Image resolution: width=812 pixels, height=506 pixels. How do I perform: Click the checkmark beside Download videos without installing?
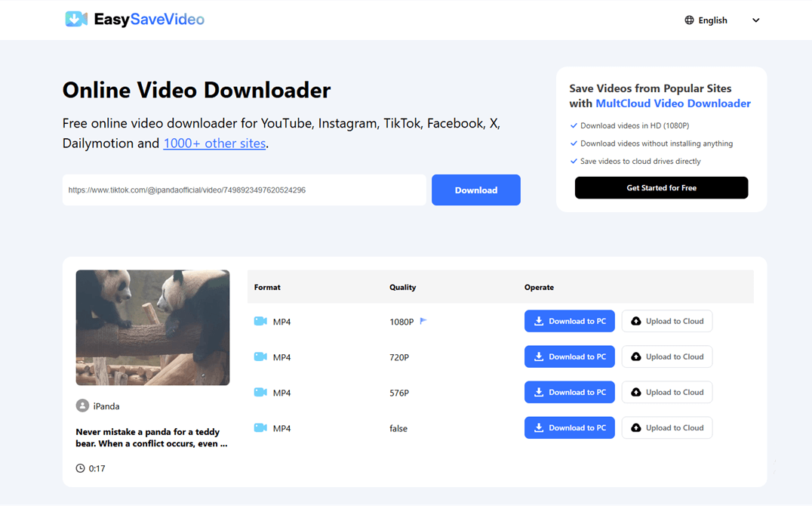[574, 143]
